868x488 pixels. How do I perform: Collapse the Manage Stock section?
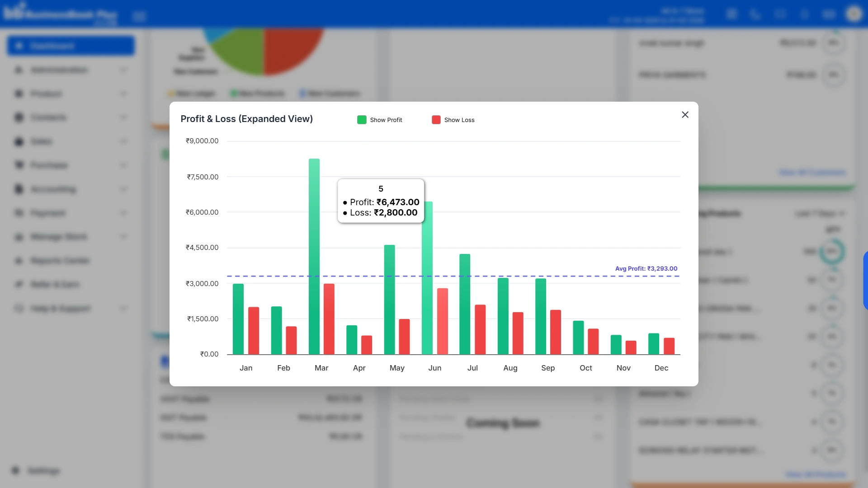click(123, 236)
